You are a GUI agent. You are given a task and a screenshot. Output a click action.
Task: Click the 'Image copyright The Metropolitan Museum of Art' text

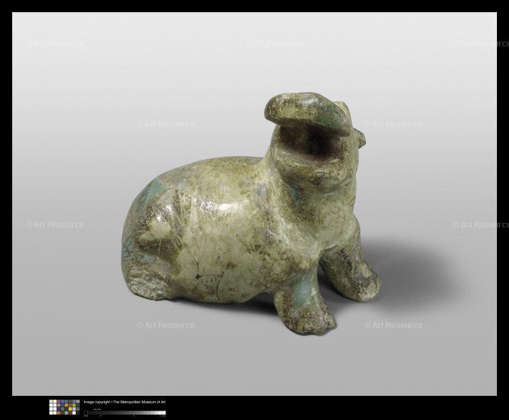(x=125, y=402)
